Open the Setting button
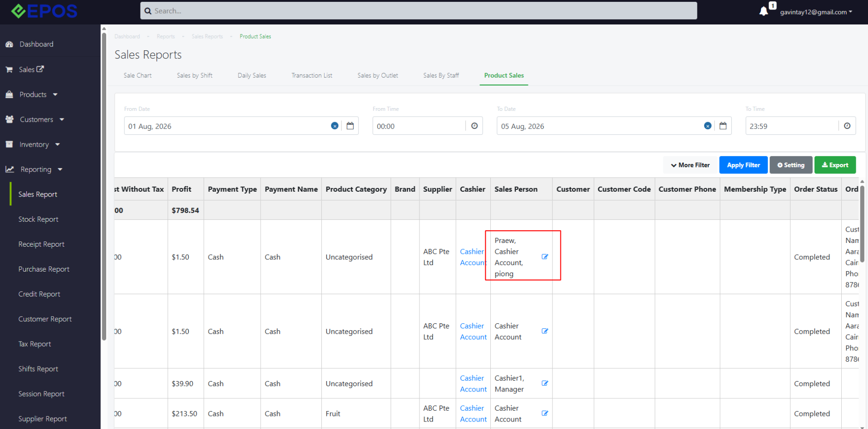Image resolution: width=868 pixels, height=429 pixels. pos(791,165)
